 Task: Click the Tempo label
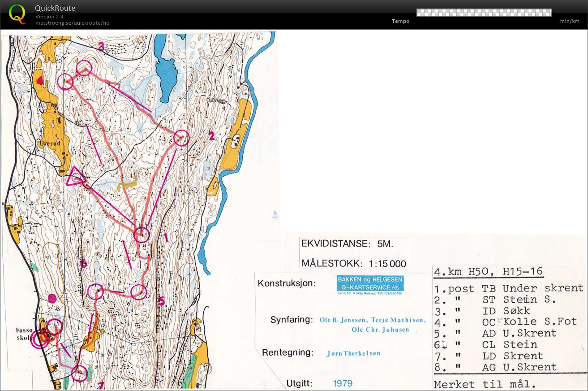point(400,21)
